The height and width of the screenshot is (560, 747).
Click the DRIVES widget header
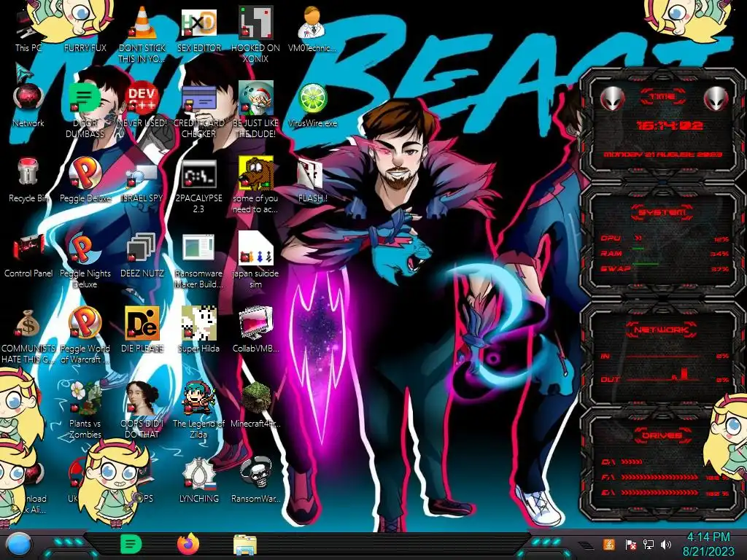tap(661, 435)
